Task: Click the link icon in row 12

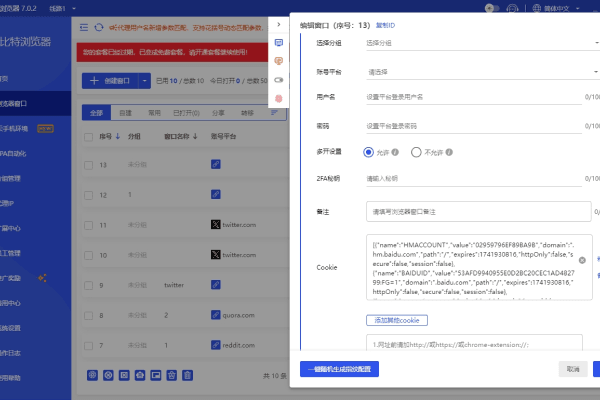Action: pos(215,194)
